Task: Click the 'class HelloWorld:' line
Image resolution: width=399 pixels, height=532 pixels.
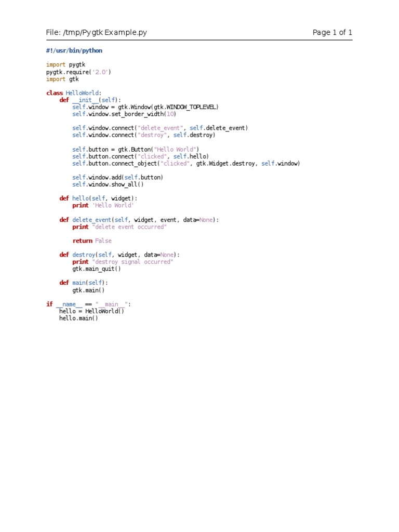Action: [74, 93]
